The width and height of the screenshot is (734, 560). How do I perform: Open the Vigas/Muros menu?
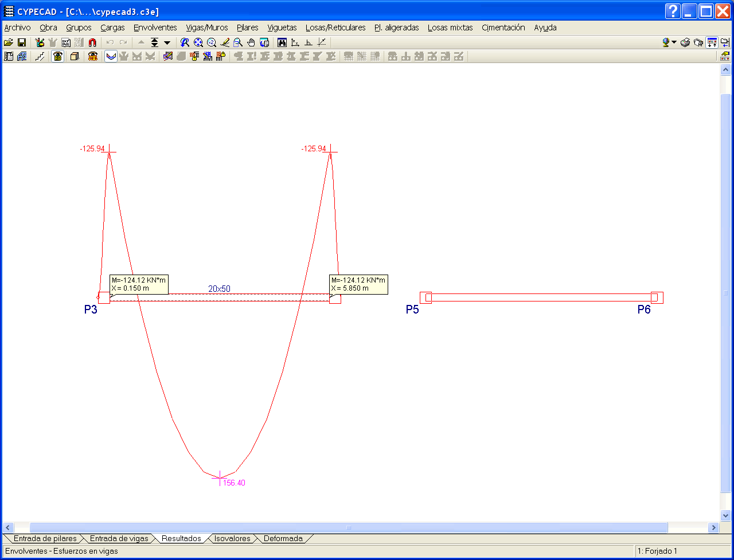pos(207,28)
